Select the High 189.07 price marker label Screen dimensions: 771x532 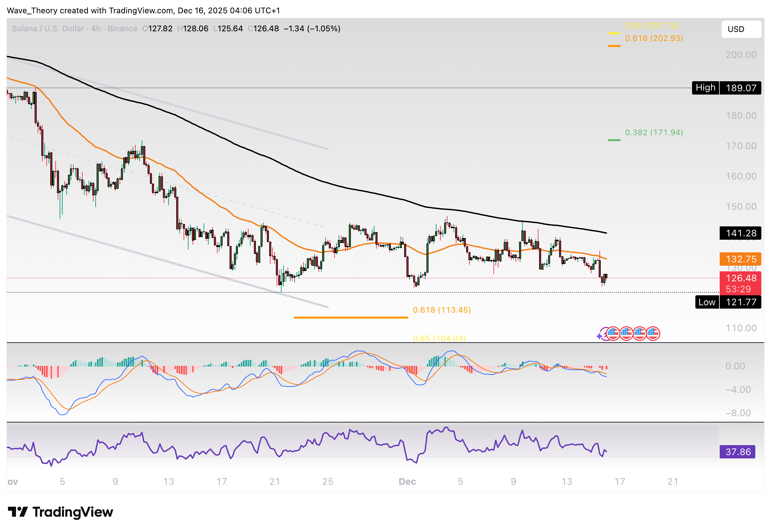coord(727,88)
